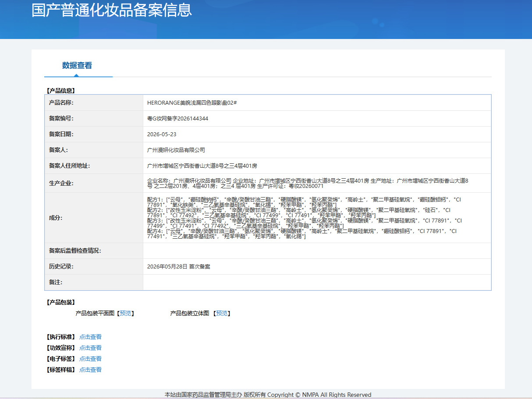Click 点击查看 beside 功效宣称
This screenshot has width=532, height=399.
[90, 348]
